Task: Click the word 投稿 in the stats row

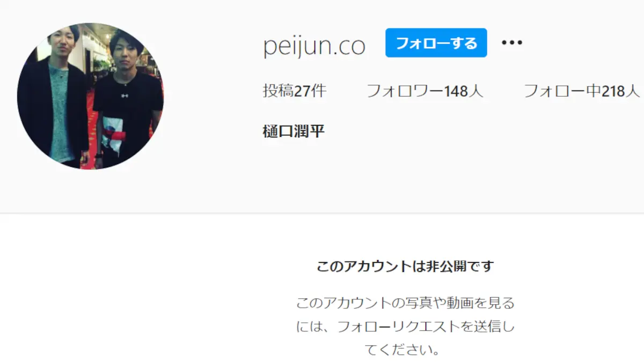Action: [x=279, y=91]
